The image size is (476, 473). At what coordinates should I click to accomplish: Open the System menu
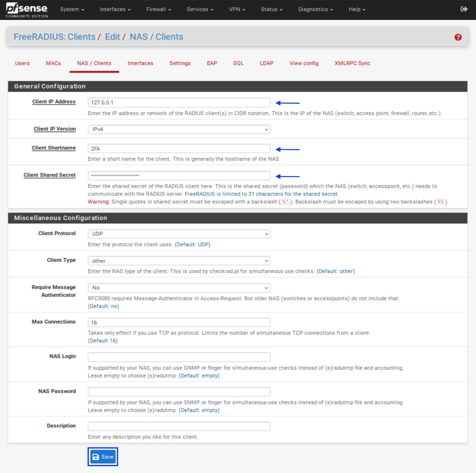[x=72, y=9]
